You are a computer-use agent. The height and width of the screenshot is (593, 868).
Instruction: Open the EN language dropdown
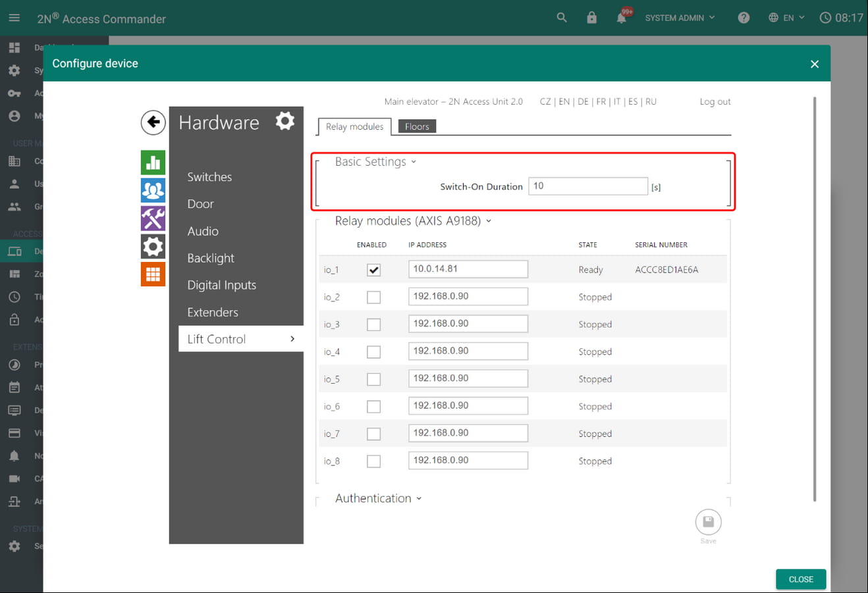[794, 18]
